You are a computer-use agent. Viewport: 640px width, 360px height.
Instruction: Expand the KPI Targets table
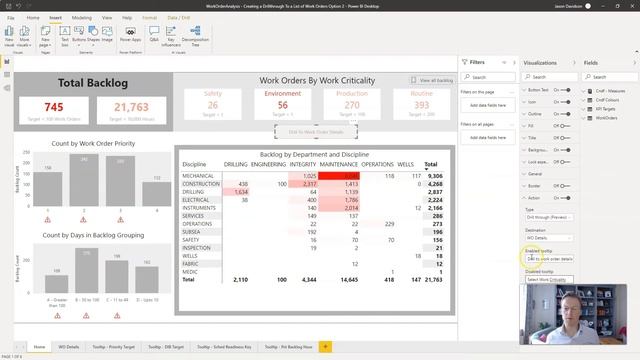[583, 109]
